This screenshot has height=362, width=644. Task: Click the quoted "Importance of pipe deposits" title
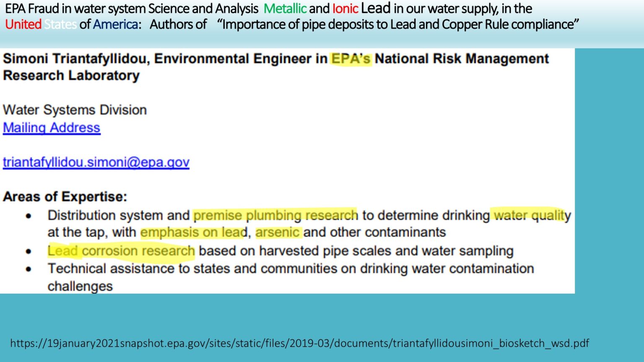click(397, 25)
